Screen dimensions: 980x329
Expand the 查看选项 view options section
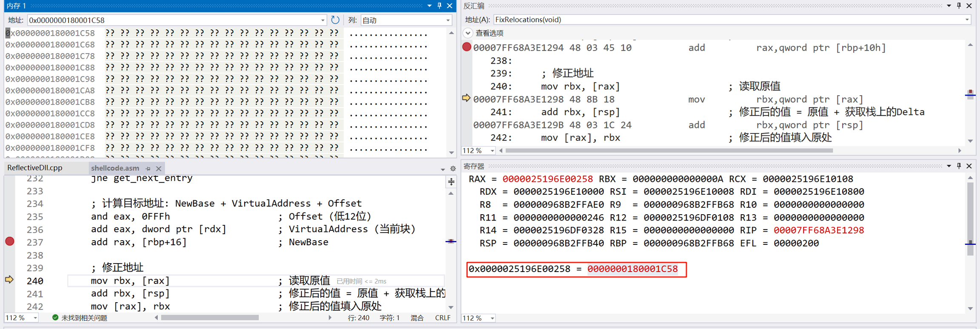468,33
